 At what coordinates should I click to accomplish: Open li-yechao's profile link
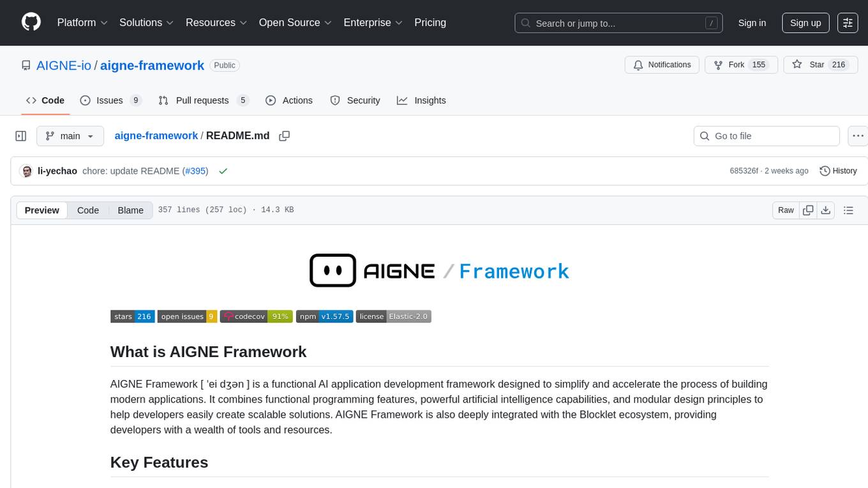[x=57, y=171]
